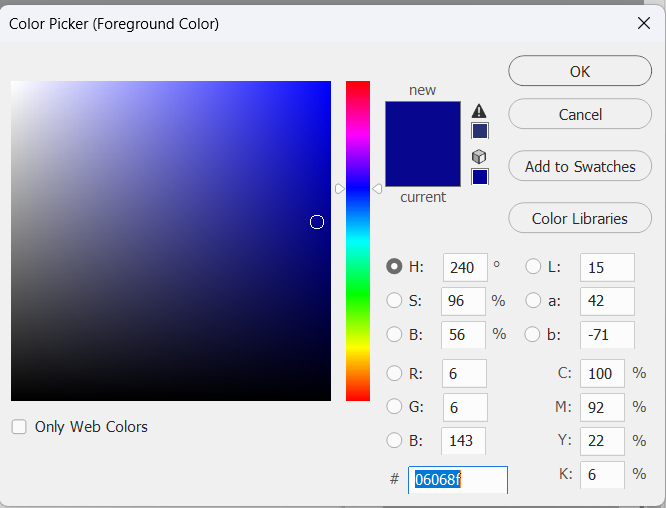Select the Lab a radio button
The image size is (666, 508).
(x=533, y=300)
